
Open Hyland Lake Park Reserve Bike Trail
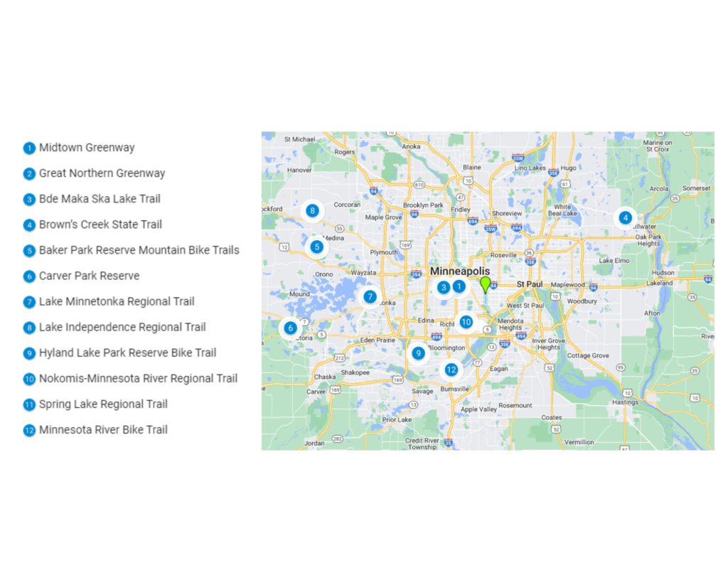[x=128, y=352]
